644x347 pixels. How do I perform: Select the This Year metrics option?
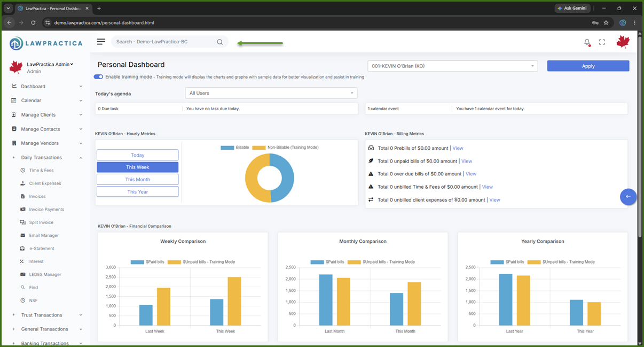click(138, 192)
